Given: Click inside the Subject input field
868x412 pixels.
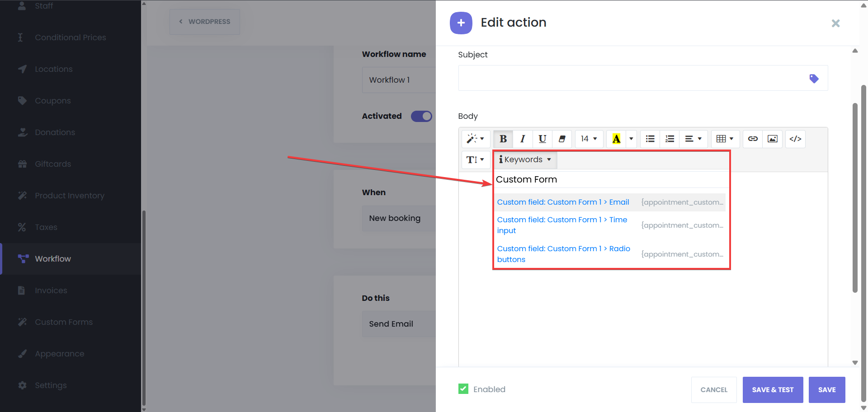Looking at the screenshot, I should [x=633, y=78].
